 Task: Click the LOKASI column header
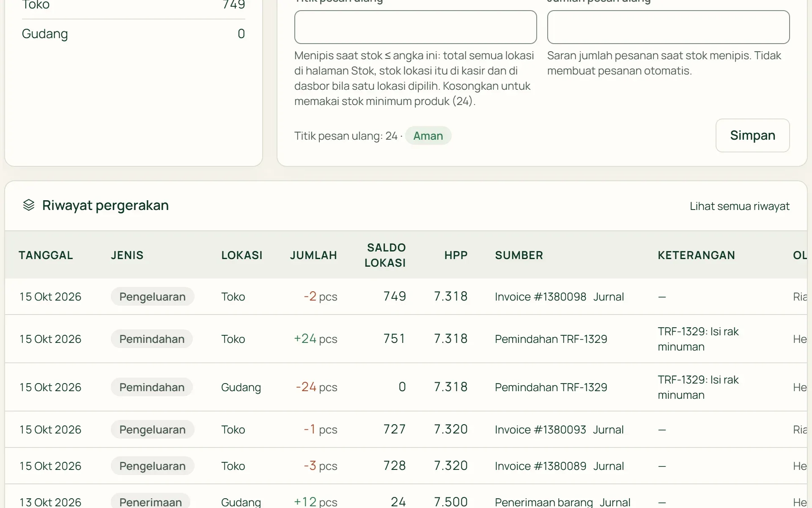pos(241,255)
